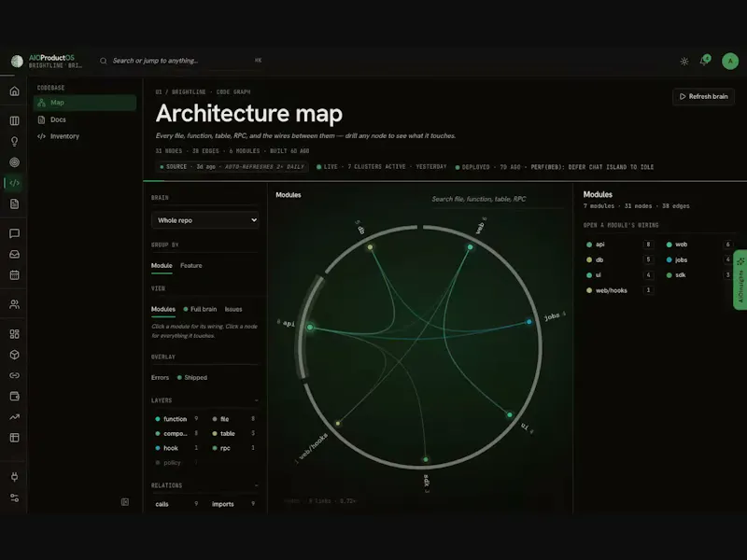
Task: Click the Refresh brain button
Action: pos(704,97)
